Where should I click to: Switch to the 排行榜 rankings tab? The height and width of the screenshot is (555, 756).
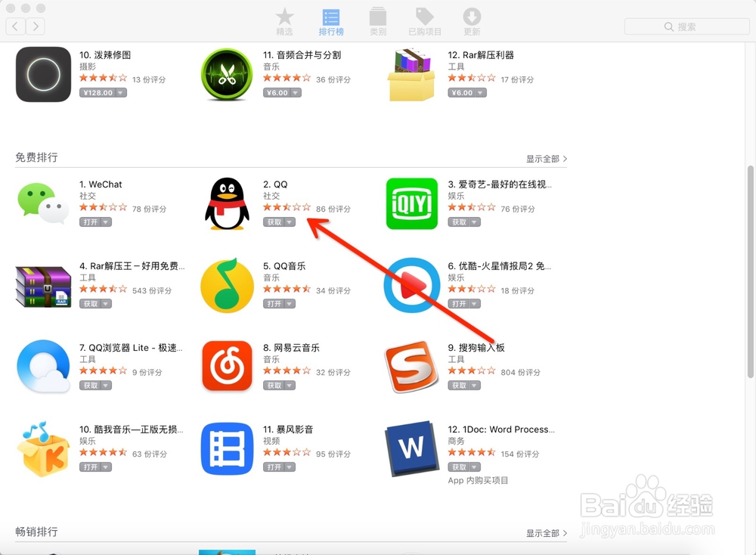(x=331, y=22)
